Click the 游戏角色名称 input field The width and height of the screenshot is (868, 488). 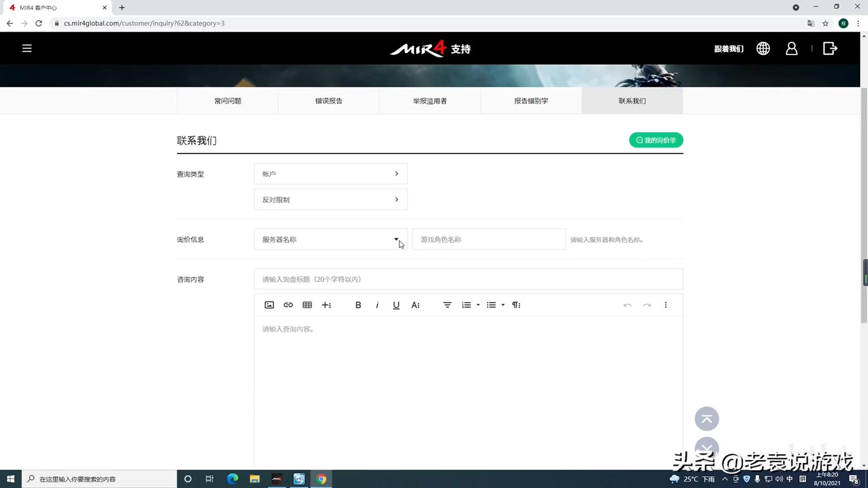pyautogui.click(x=488, y=239)
